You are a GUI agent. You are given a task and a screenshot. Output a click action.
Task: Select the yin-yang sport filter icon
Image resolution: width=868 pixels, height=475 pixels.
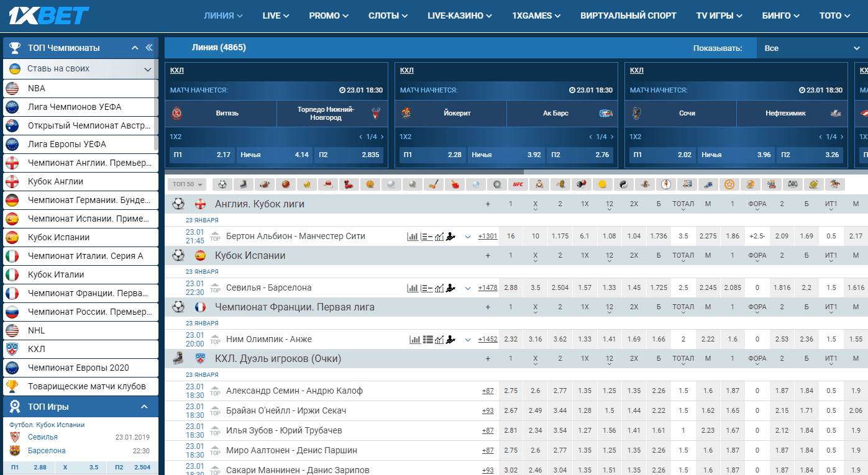click(624, 184)
